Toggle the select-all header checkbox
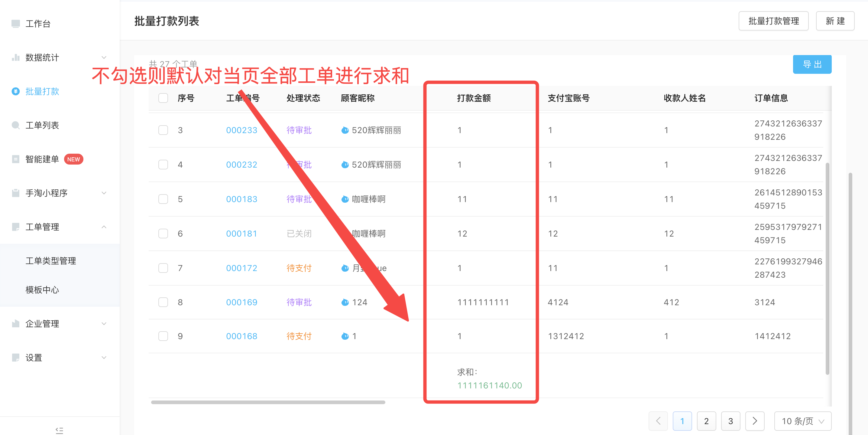The width and height of the screenshot is (868, 435). pos(163,98)
